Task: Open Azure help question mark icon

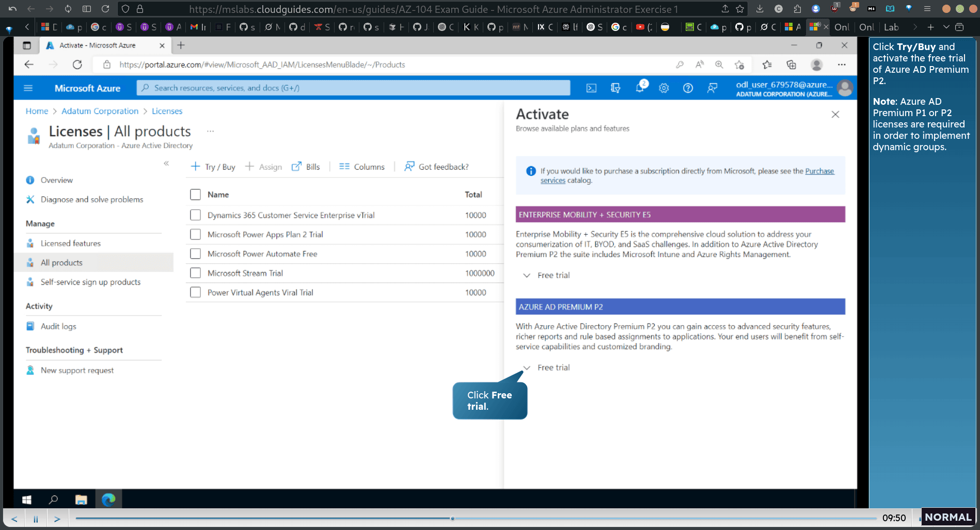Action: coord(688,88)
